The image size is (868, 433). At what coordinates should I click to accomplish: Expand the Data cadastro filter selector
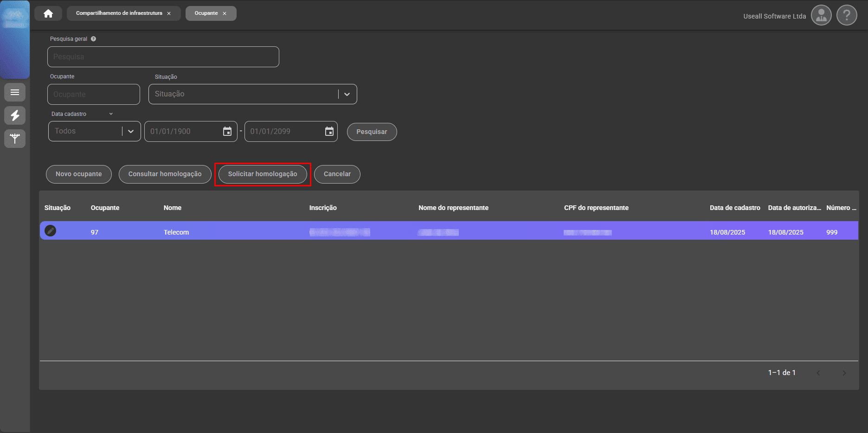coord(111,114)
